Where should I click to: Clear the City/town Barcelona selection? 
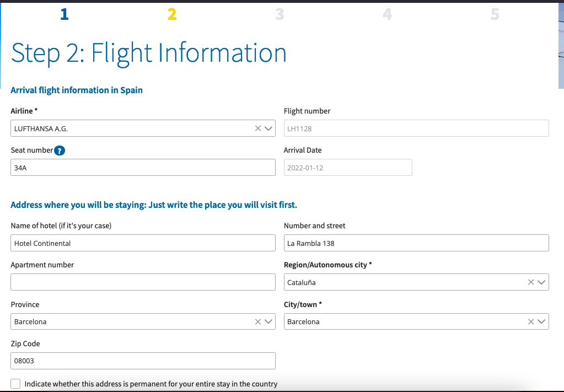coord(531,321)
